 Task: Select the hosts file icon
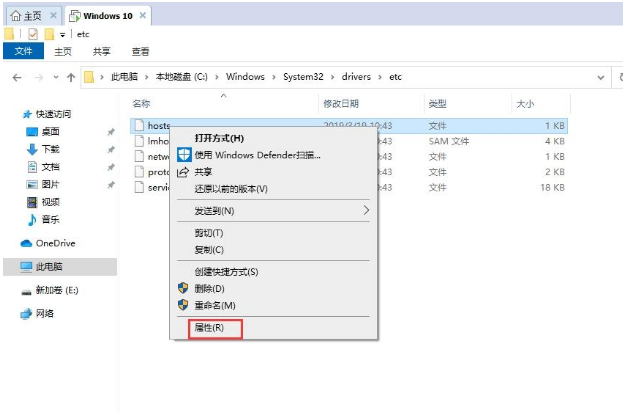(139, 125)
